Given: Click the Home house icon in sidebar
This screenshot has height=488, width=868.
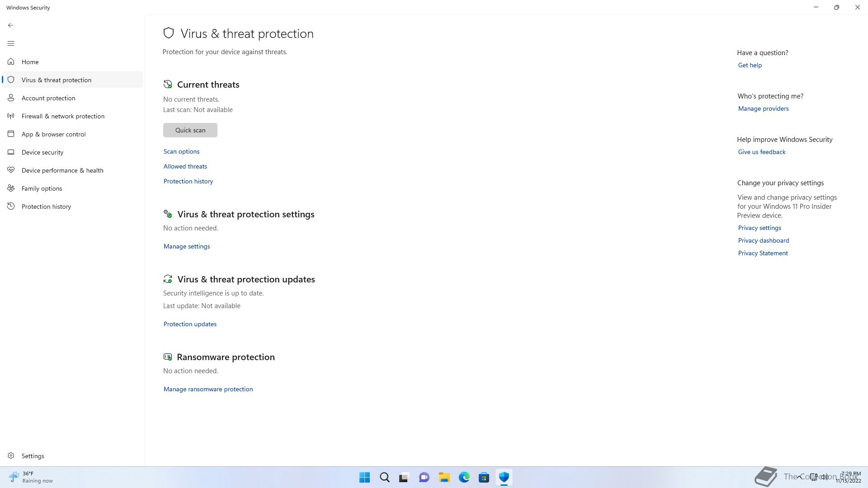Looking at the screenshot, I should pyautogui.click(x=11, y=61).
